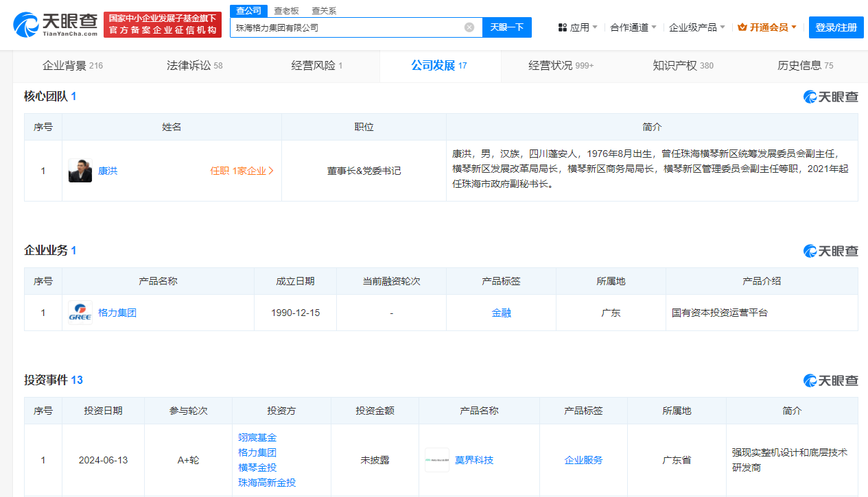The width and height of the screenshot is (868, 497).
Task: Click the 莫界科技 product logo
Action: tap(436, 460)
